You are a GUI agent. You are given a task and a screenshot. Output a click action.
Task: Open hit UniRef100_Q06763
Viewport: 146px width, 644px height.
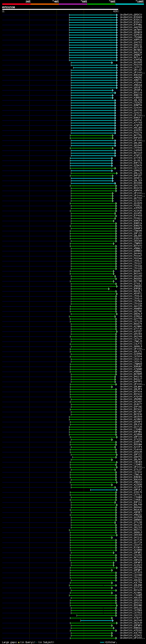click(x=131, y=42)
